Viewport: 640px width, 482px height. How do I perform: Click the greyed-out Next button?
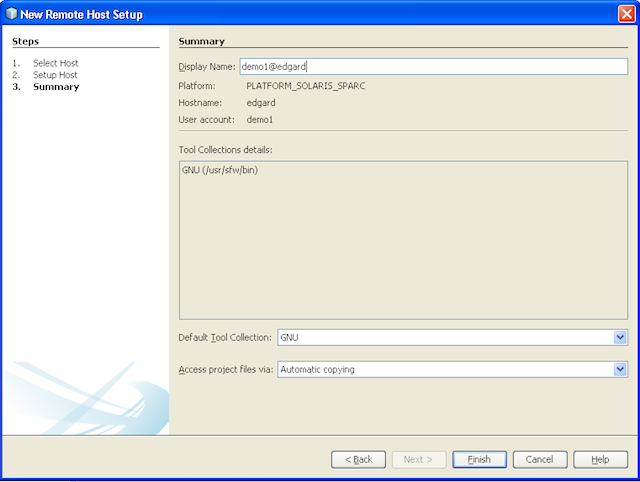click(419, 459)
